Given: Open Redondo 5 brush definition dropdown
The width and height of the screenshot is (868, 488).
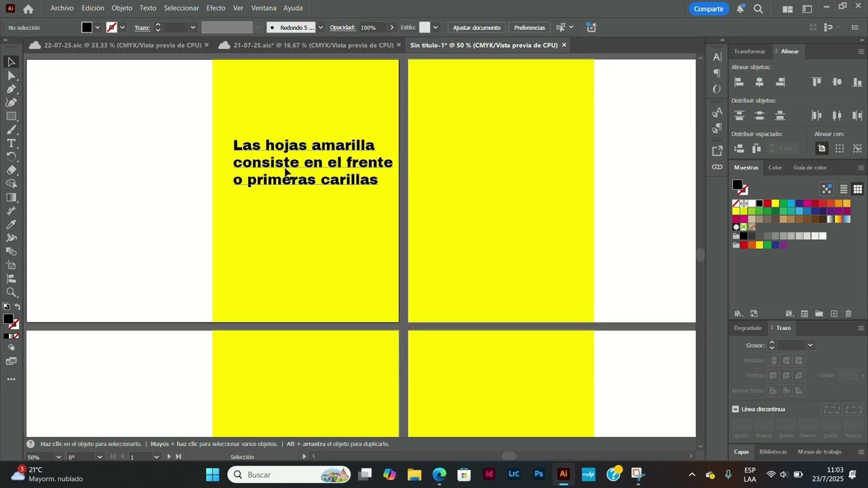Looking at the screenshot, I should pyautogui.click(x=320, y=28).
